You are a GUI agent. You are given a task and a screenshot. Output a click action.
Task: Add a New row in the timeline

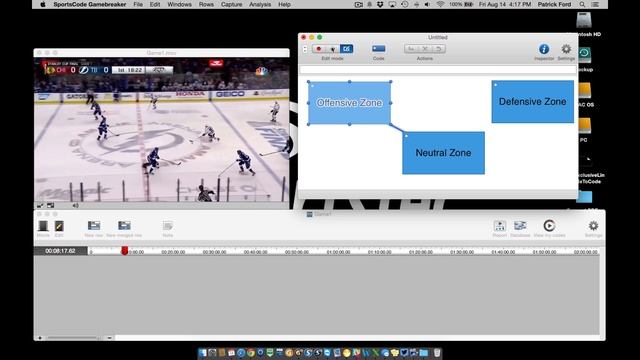94,225
